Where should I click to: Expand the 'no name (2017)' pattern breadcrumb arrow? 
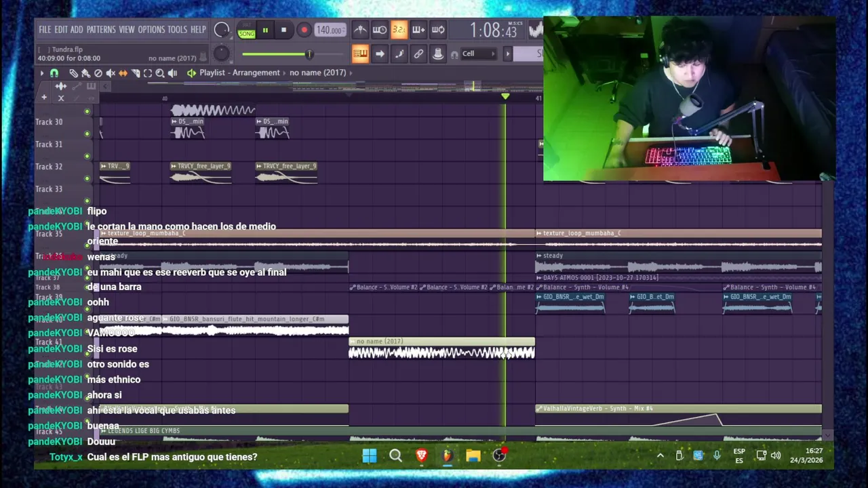[351, 73]
